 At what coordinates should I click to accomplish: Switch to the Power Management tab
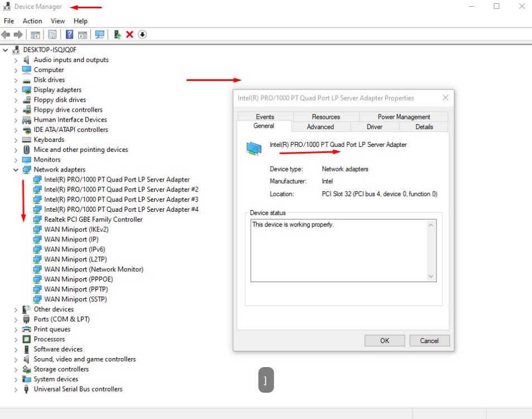pos(404,116)
